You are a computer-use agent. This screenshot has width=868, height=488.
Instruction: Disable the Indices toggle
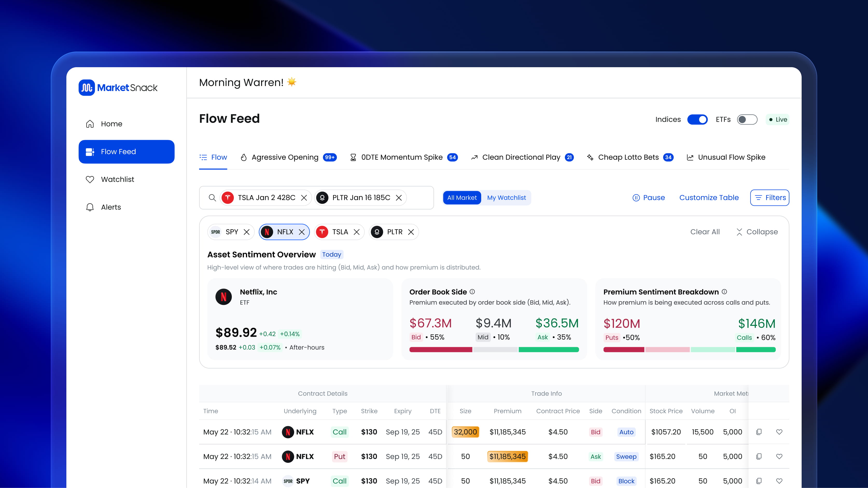(697, 119)
